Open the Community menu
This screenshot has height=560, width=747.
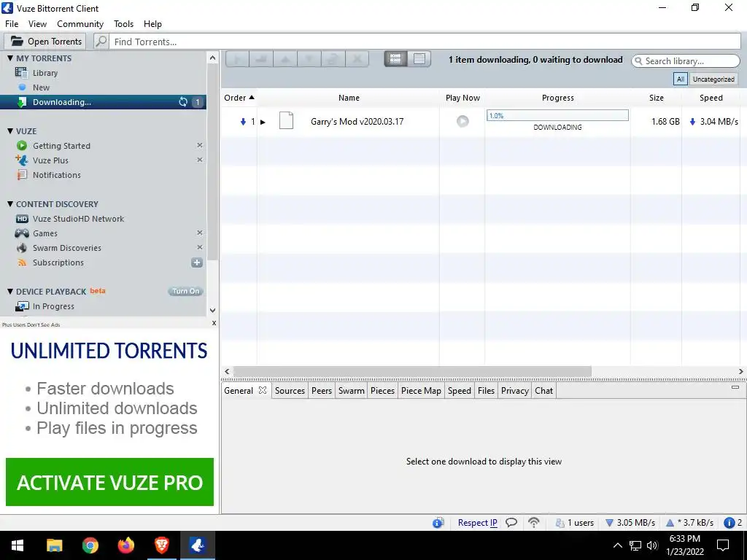80,24
